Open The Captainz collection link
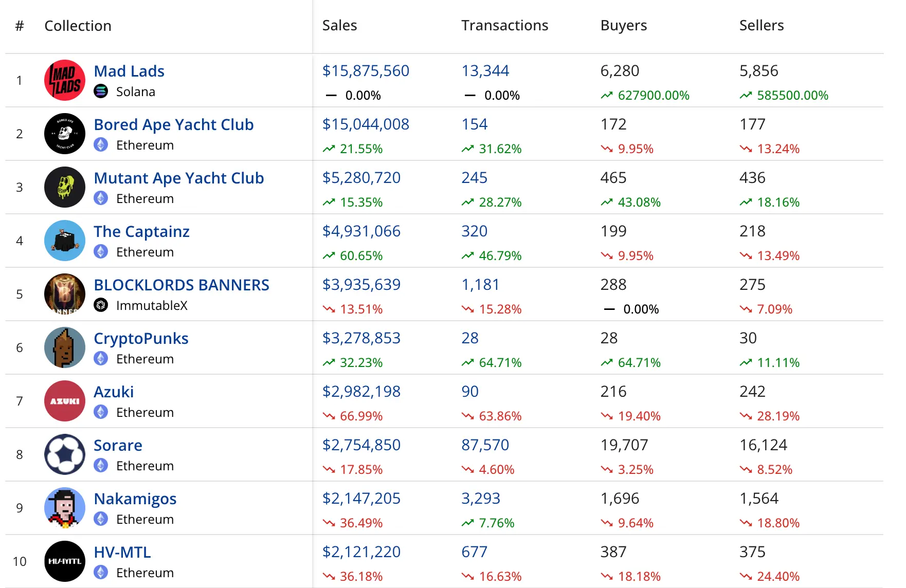Image resolution: width=906 pixels, height=588 pixels. (142, 231)
